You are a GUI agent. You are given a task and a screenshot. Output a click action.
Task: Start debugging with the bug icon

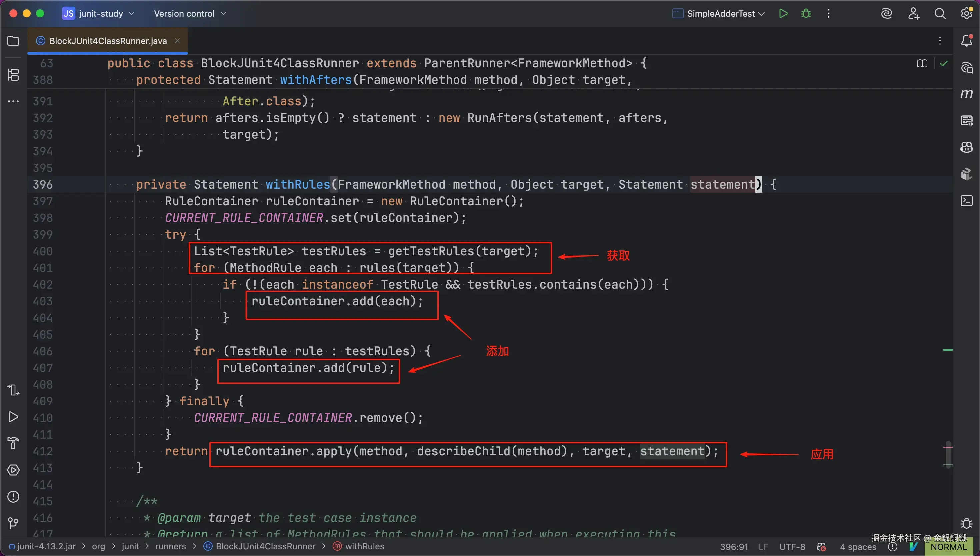[806, 14]
